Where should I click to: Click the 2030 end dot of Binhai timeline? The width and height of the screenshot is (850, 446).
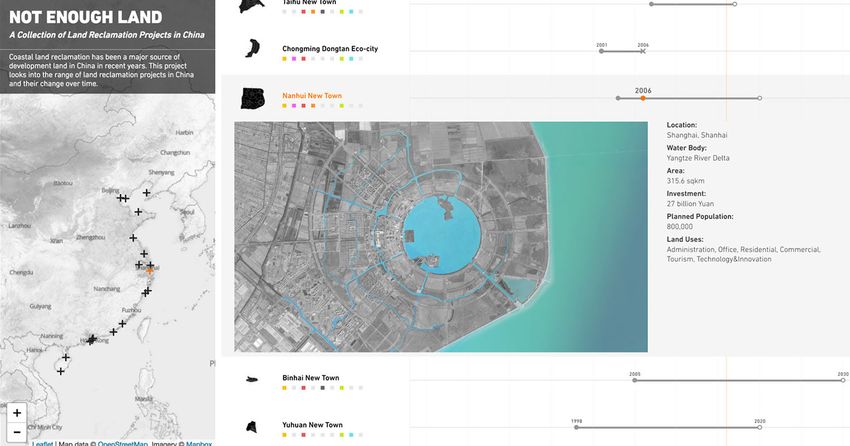point(843,380)
